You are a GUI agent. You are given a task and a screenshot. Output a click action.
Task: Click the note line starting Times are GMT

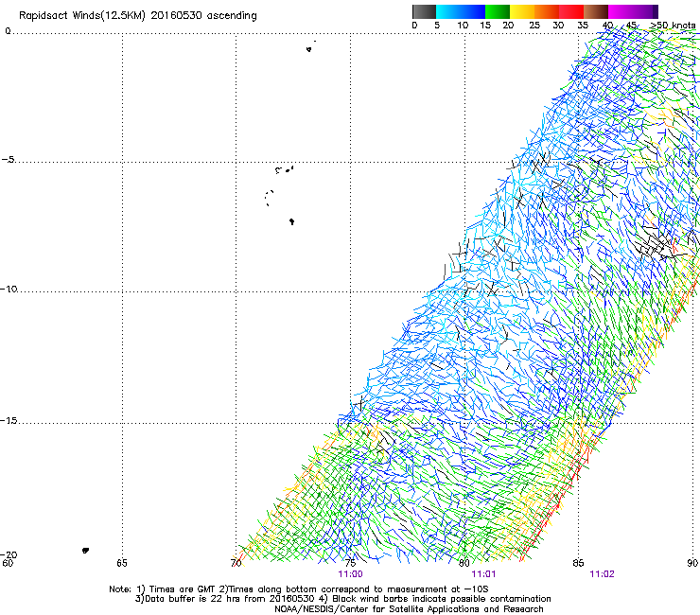click(299, 589)
